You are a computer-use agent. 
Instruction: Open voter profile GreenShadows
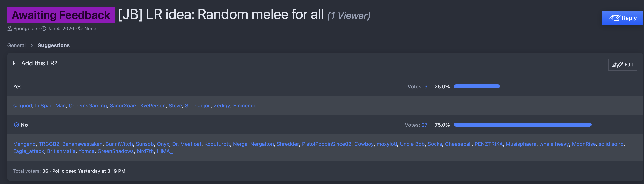pos(115,151)
